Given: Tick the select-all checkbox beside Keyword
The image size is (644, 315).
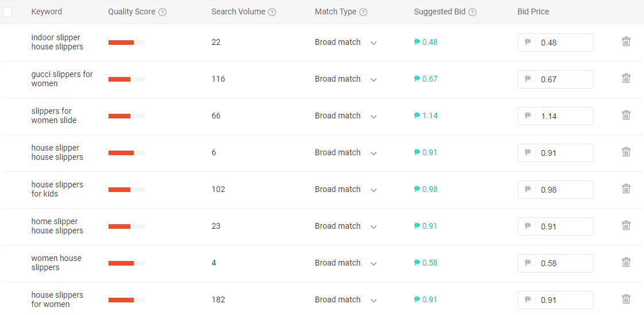Looking at the screenshot, I should point(7,12).
